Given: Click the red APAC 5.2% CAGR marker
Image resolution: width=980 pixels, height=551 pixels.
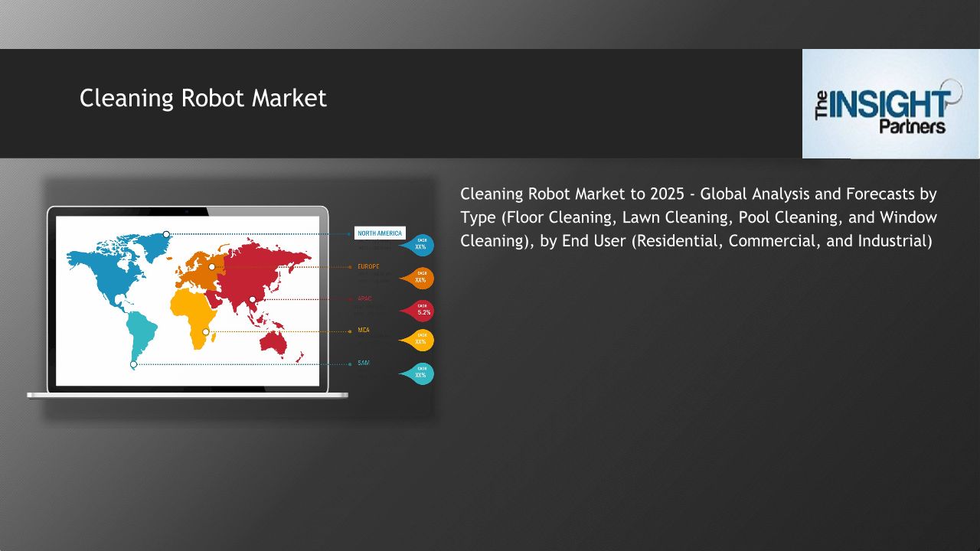Looking at the screenshot, I should (421, 311).
